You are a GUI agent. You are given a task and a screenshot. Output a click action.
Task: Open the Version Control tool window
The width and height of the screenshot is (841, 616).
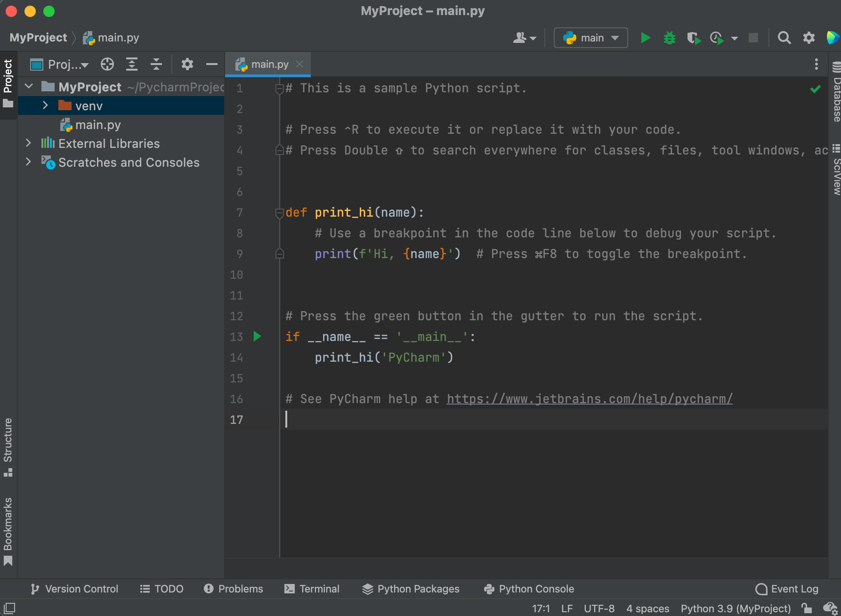(74, 589)
